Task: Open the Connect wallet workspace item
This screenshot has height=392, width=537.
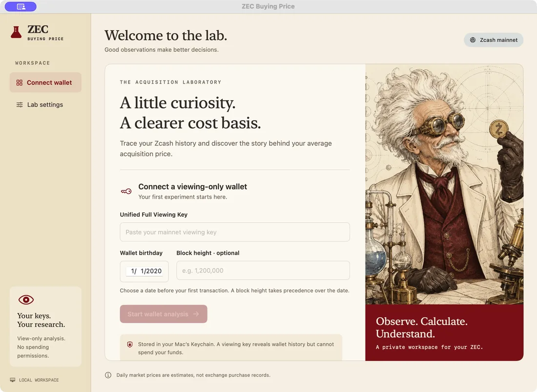Action: pos(45,83)
